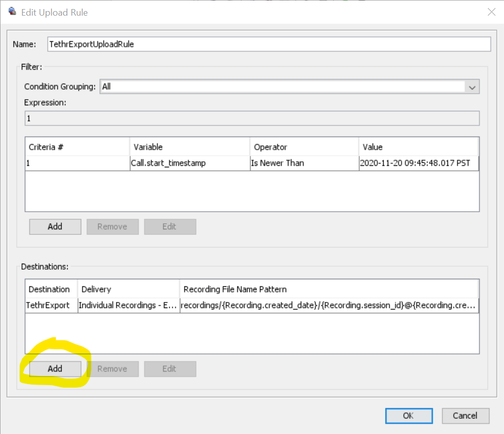Click the Value column header in criteria table
Image resolution: width=504 pixels, height=434 pixels.
tap(418, 147)
